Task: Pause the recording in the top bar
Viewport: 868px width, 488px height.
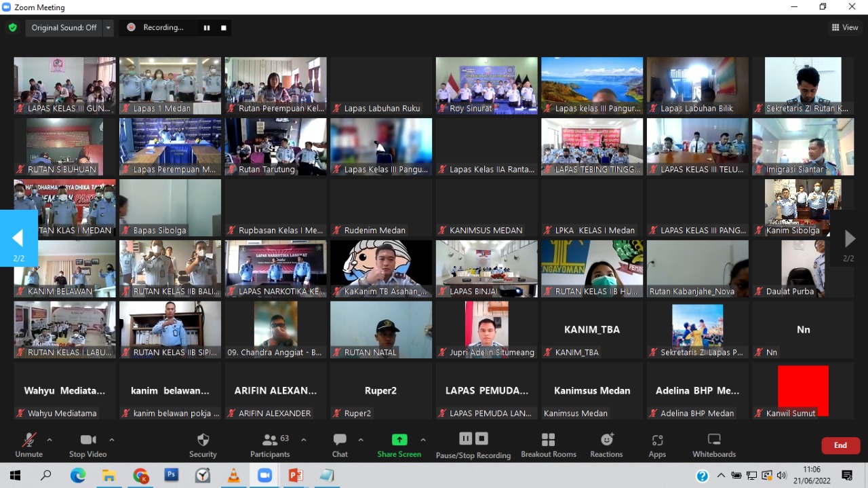Action: pos(207,28)
